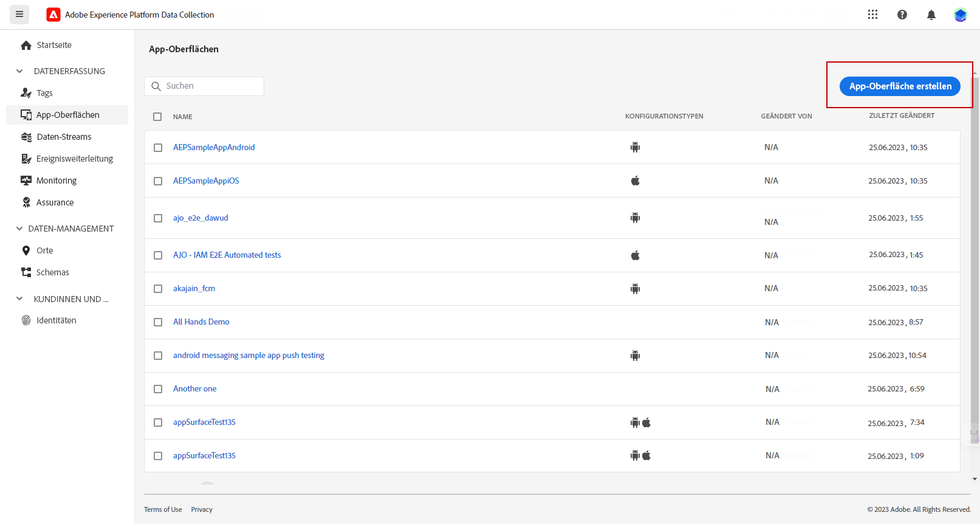
Task: Select the All Hands Demo checkbox
Action: (x=158, y=322)
